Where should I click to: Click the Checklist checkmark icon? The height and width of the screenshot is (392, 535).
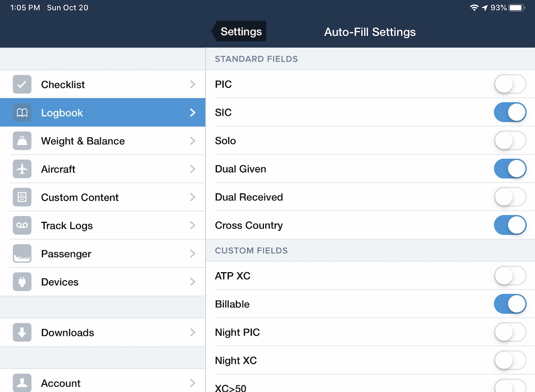pyautogui.click(x=22, y=85)
